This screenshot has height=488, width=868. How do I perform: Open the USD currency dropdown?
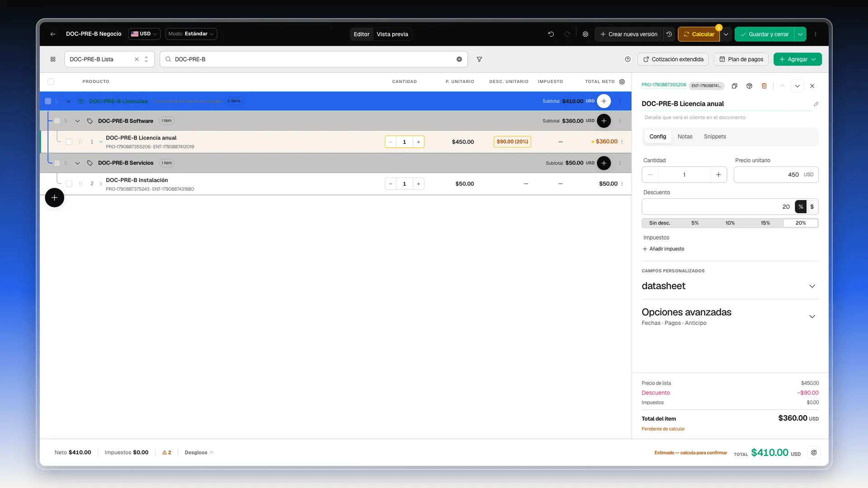click(x=144, y=34)
